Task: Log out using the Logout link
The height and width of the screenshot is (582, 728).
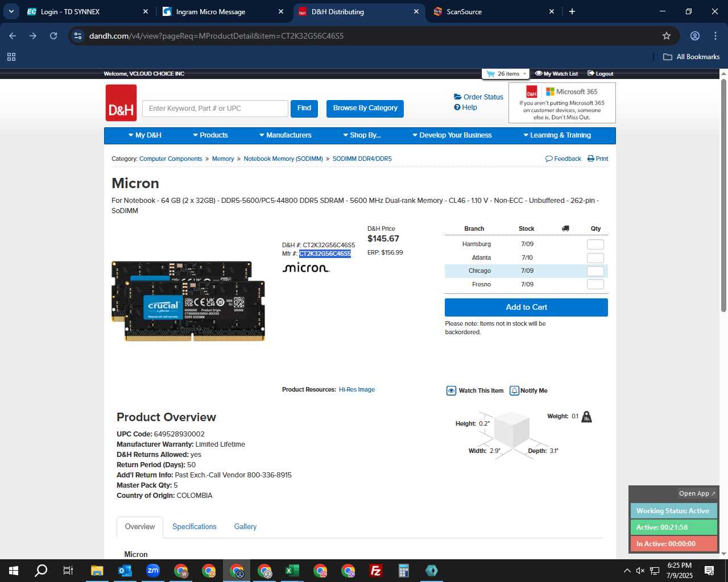Action: coord(601,74)
